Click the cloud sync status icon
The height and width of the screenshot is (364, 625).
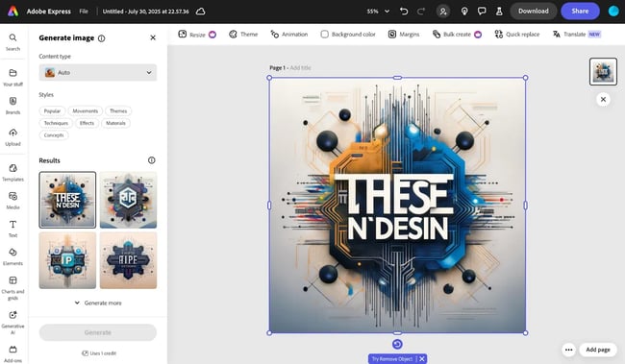pos(201,12)
